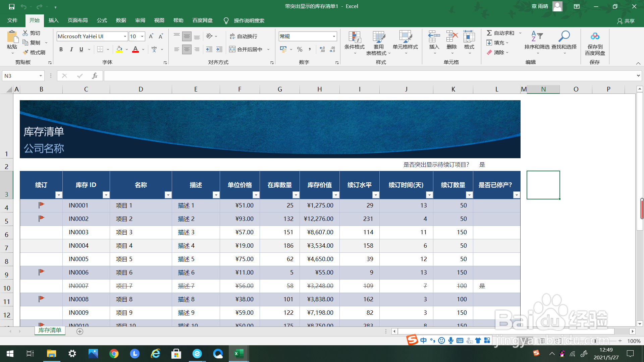
Task: Expand the number format combo box
Action: [334, 36]
